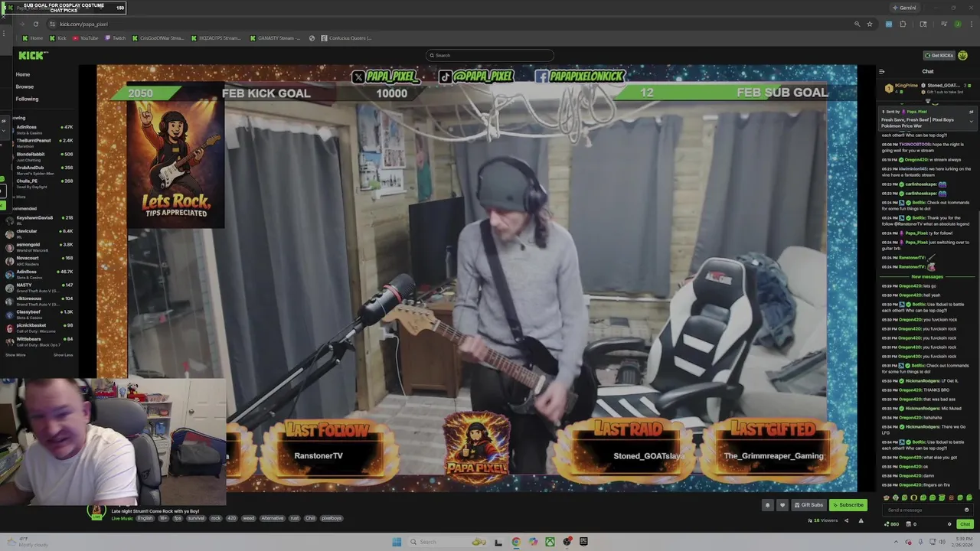This screenshot has height=551, width=980.
Task: Open asmongold recommended channel
Action: click(38, 246)
